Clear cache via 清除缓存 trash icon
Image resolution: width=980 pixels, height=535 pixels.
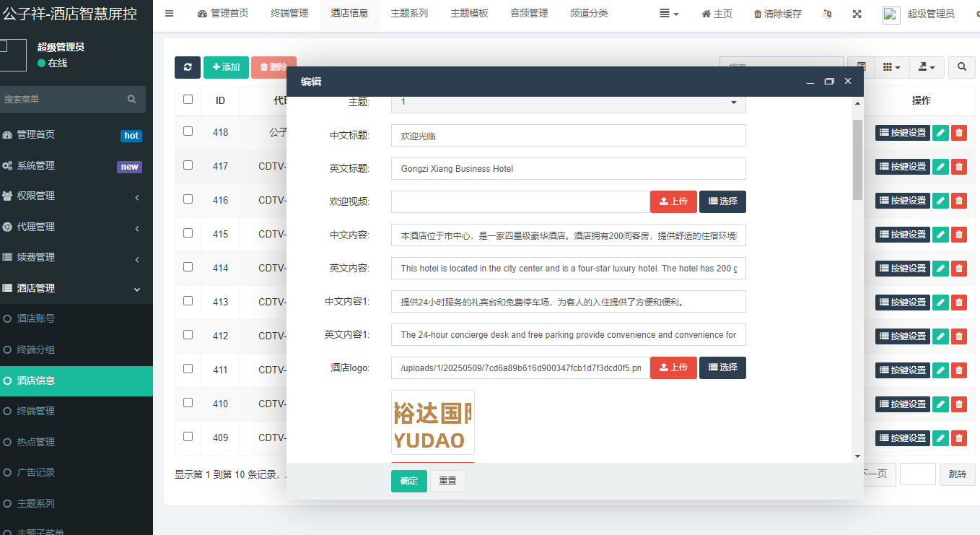tap(777, 13)
